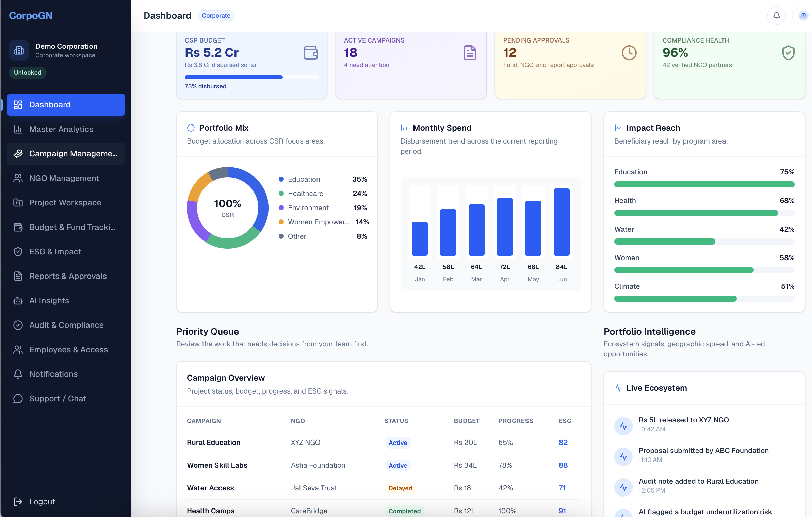812x517 pixels.
Task: Click the wallet icon on CSR Budget card
Action: pyautogui.click(x=311, y=53)
